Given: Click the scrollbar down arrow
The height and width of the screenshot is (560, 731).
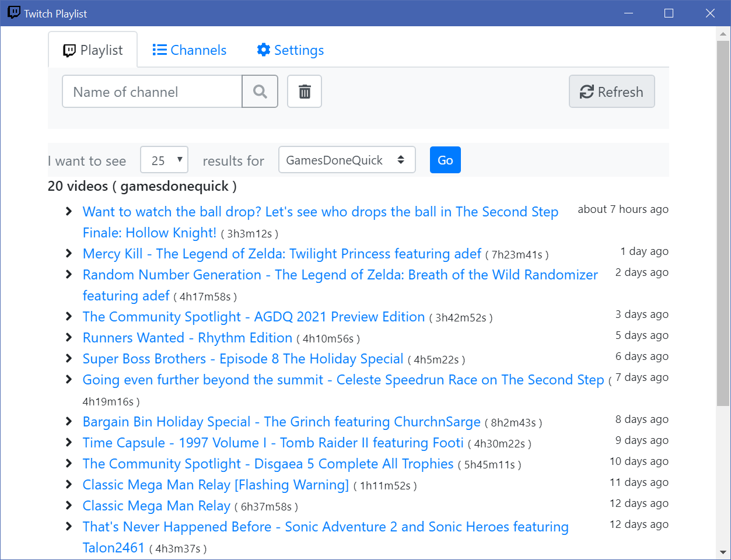Looking at the screenshot, I should point(723,552).
